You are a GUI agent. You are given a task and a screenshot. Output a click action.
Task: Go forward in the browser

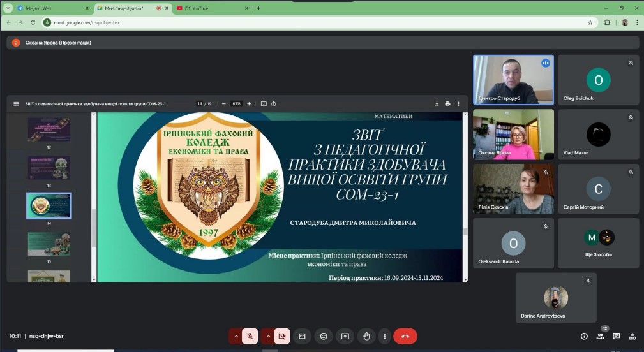[x=20, y=22]
